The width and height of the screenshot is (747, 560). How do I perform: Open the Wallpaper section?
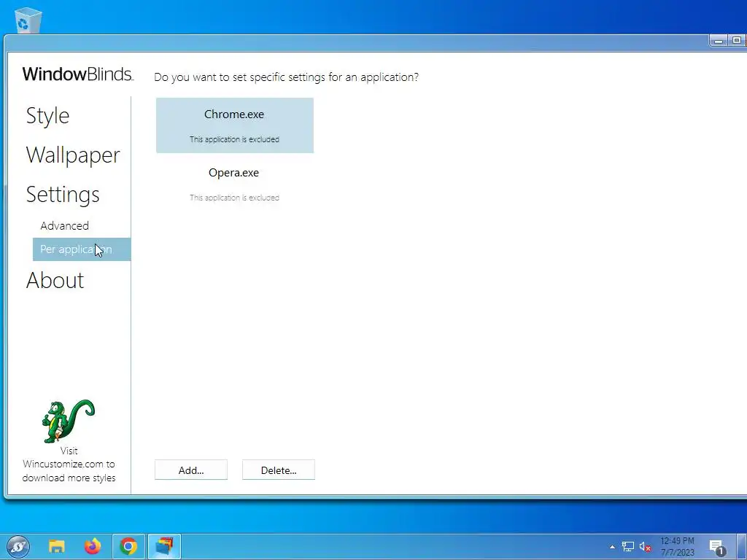tap(73, 155)
